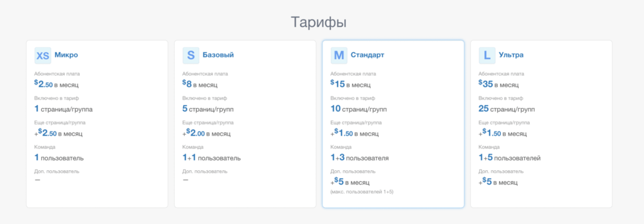644x224 pixels.
Task: Click the $15 в месяц price
Action: pyautogui.click(x=351, y=84)
